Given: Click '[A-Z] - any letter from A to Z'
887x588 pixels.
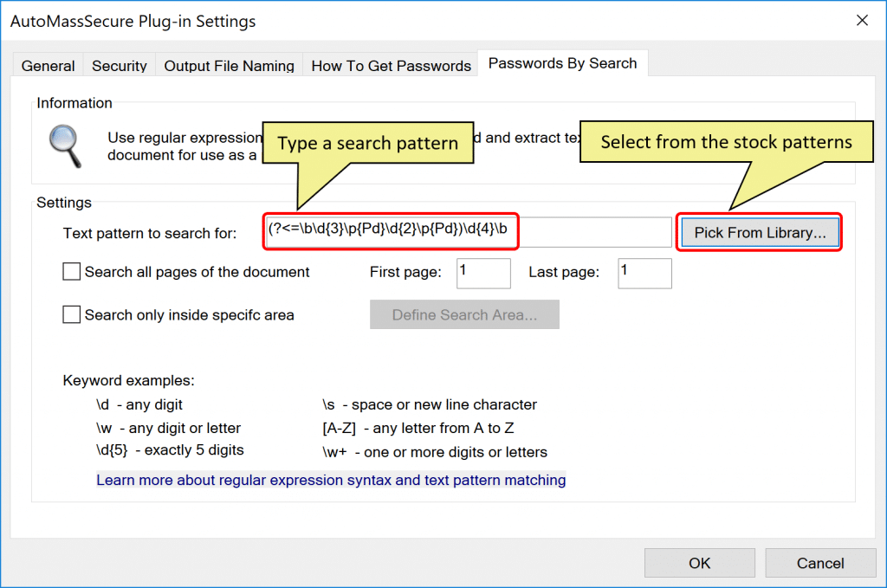Looking at the screenshot, I should tap(418, 428).
